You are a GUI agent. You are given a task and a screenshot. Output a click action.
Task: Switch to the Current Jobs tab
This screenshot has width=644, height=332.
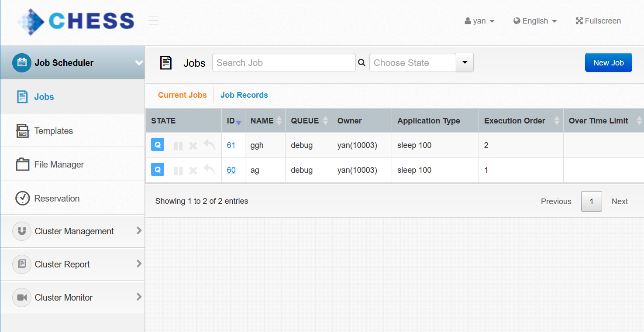183,95
